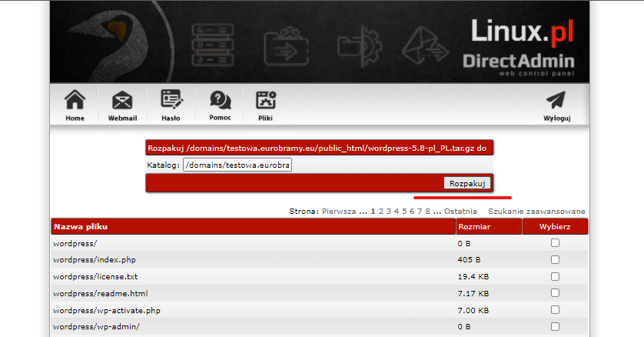Screen dimensions: 644x337
Task: Mark the wordpress/wp-activate.php checkbox
Action: (555, 310)
